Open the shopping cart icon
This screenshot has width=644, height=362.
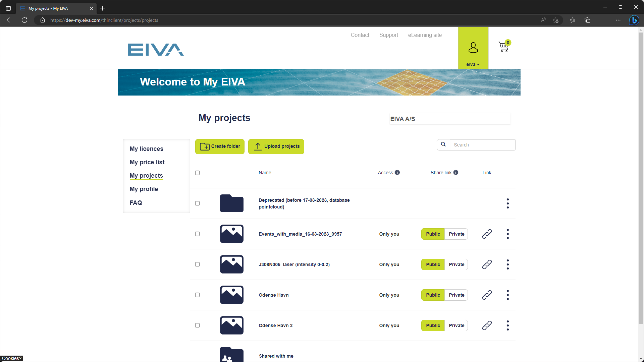503,47
